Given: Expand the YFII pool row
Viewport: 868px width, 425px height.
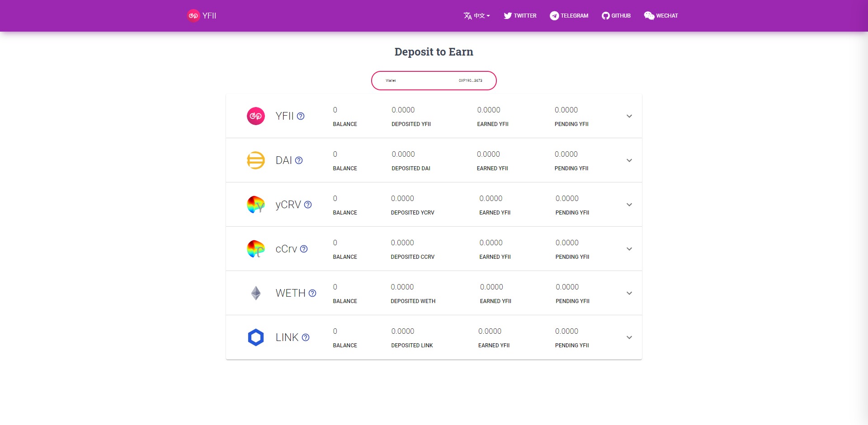Looking at the screenshot, I should tap(629, 116).
